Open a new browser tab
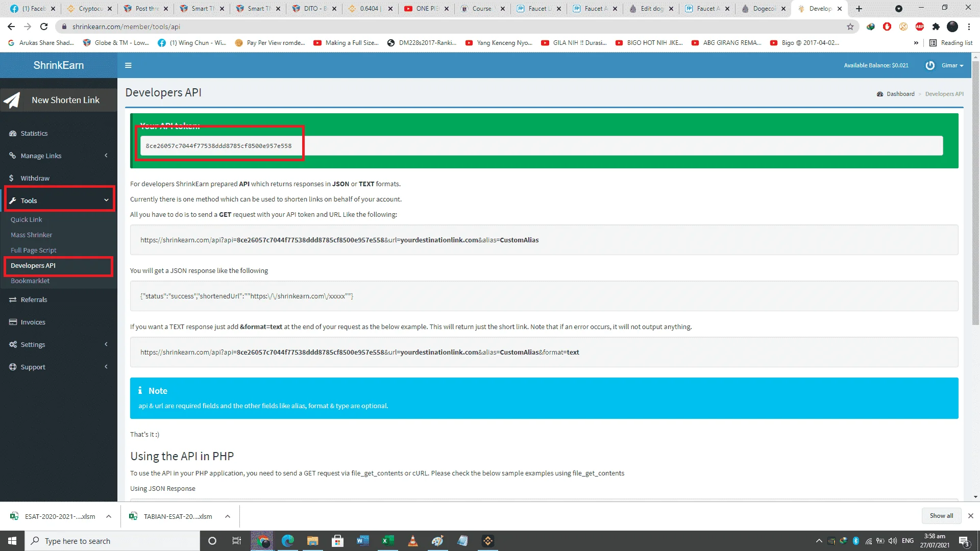 point(859,9)
